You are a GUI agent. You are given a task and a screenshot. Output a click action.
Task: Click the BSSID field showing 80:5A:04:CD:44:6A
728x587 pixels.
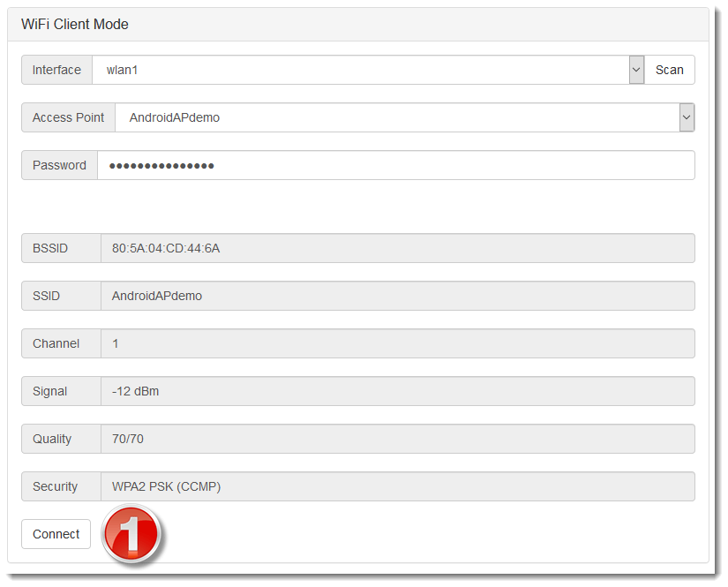(x=397, y=248)
